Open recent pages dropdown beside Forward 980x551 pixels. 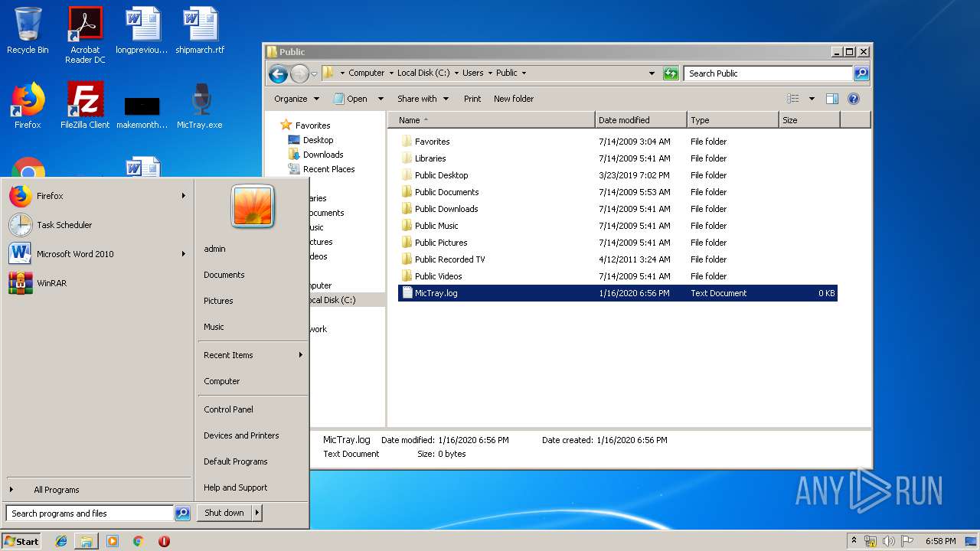[x=314, y=74]
